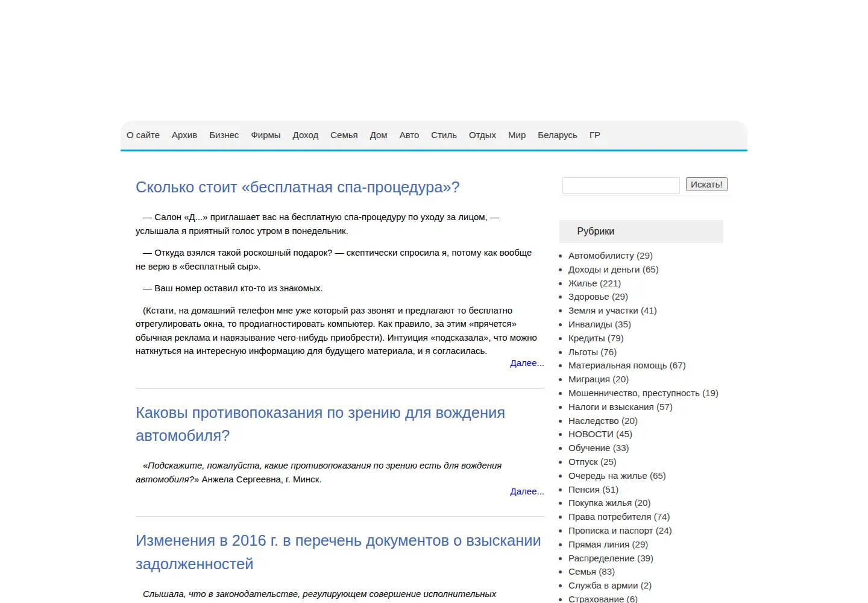Open the 'Жилье' category link

point(583,283)
